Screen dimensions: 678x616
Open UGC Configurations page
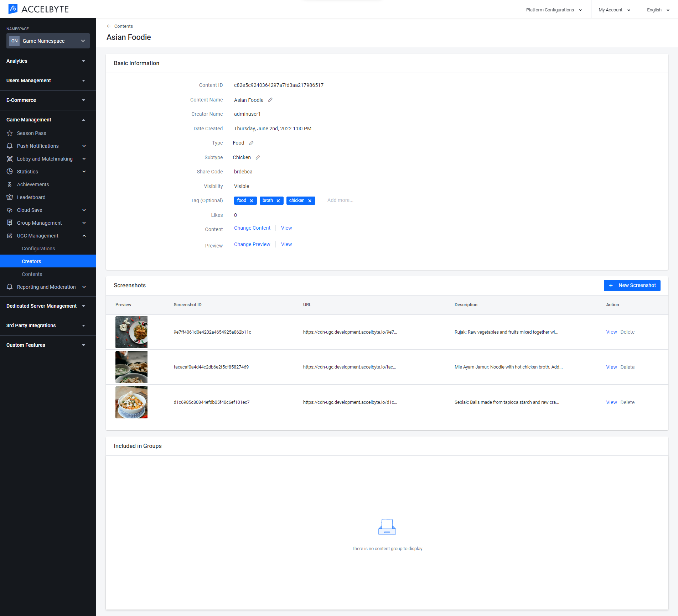click(x=38, y=249)
